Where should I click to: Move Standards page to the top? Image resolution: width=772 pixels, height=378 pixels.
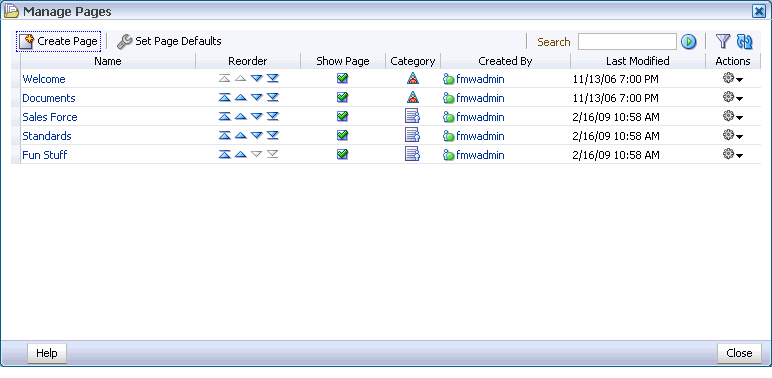click(225, 135)
